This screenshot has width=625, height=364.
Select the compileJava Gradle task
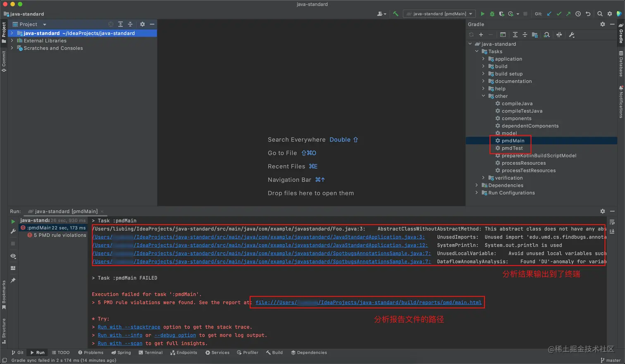pos(517,103)
